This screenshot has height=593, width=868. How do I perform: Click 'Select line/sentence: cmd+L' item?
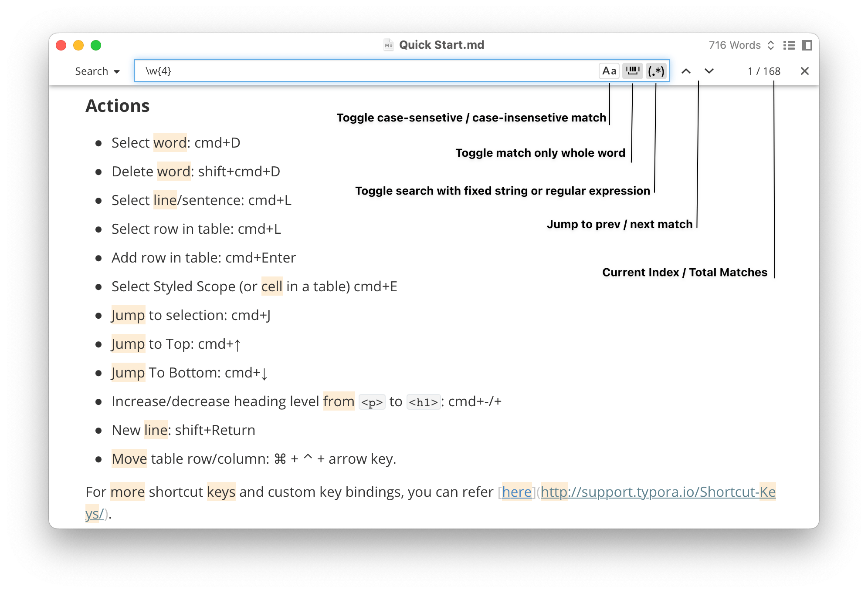201,200
